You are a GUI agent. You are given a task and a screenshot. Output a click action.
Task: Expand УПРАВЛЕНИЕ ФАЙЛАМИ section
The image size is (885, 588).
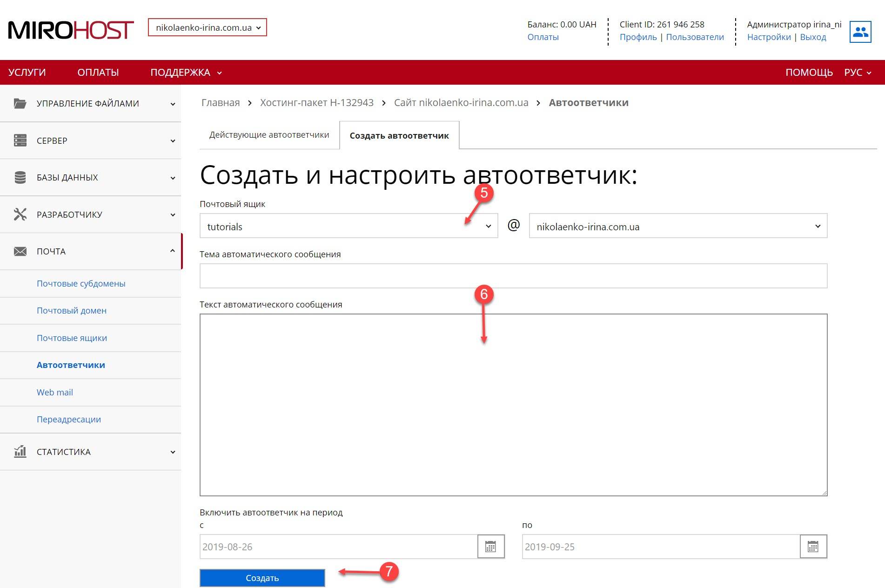[91, 103]
